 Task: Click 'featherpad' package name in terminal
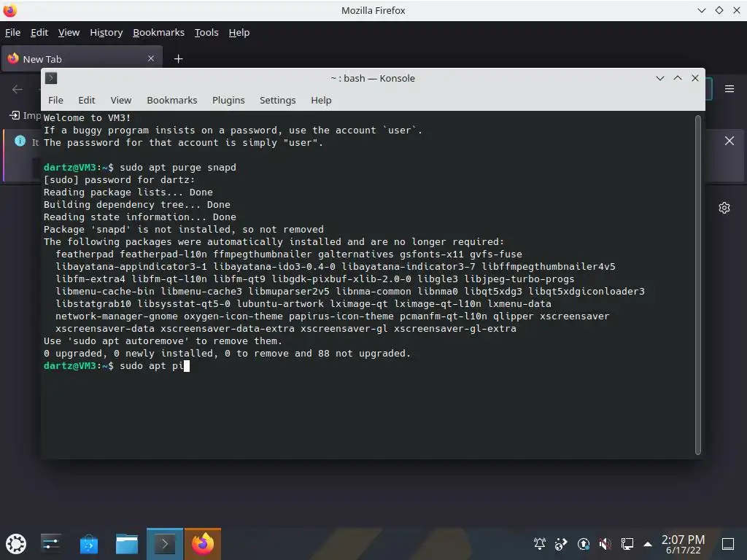click(x=85, y=254)
